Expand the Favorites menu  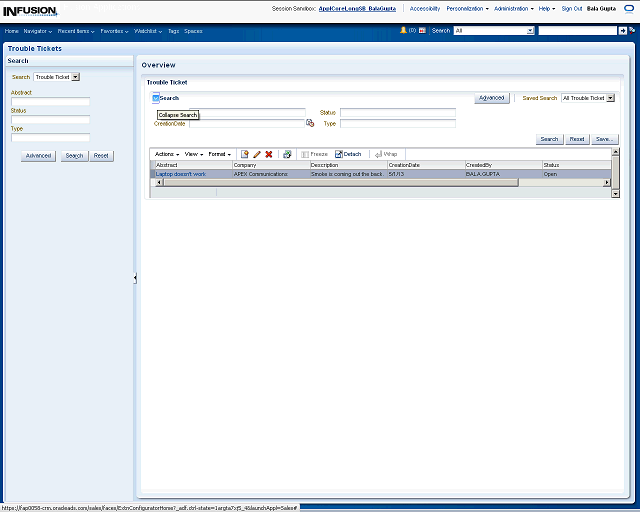click(x=114, y=31)
